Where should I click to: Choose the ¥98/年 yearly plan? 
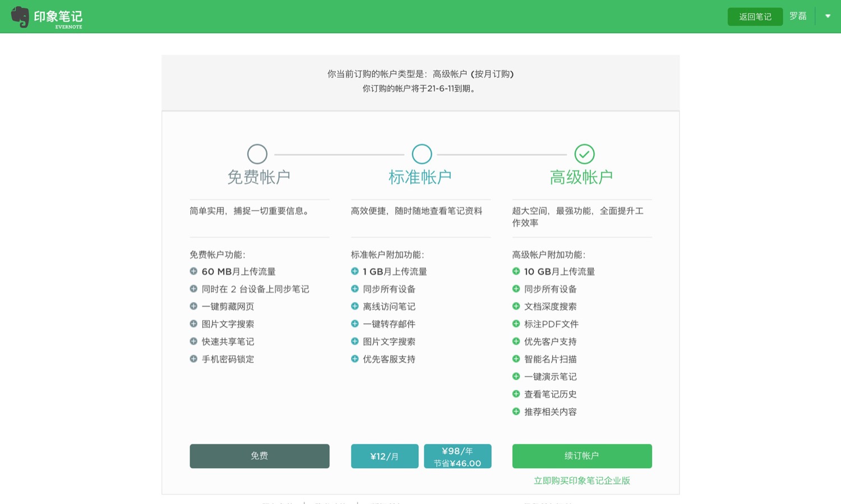[458, 456]
